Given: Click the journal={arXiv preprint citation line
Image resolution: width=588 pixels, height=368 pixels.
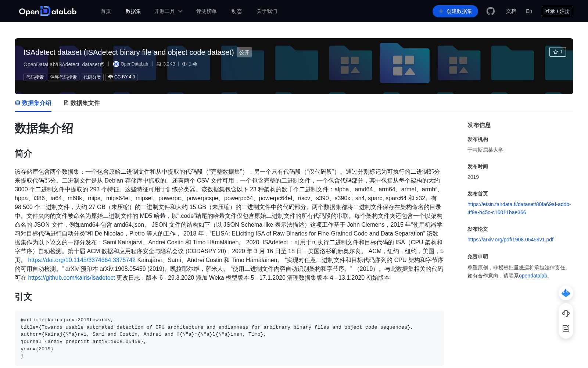Looking at the screenshot, I should click(83, 342).
